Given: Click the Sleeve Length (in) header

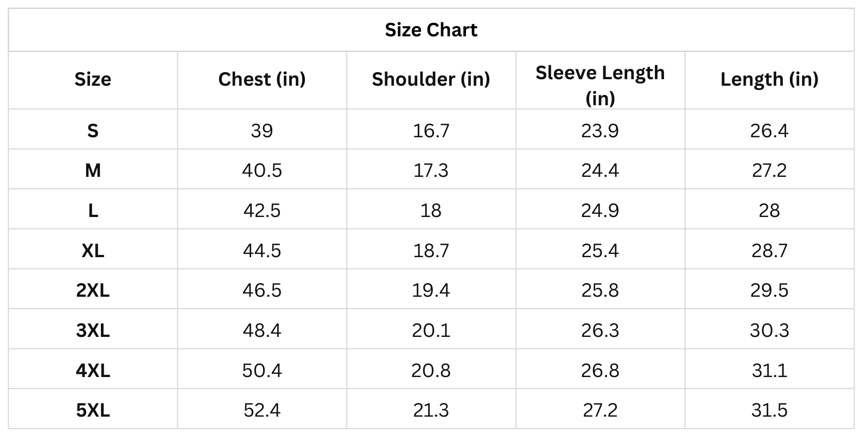Looking at the screenshot, I should 600,85.
